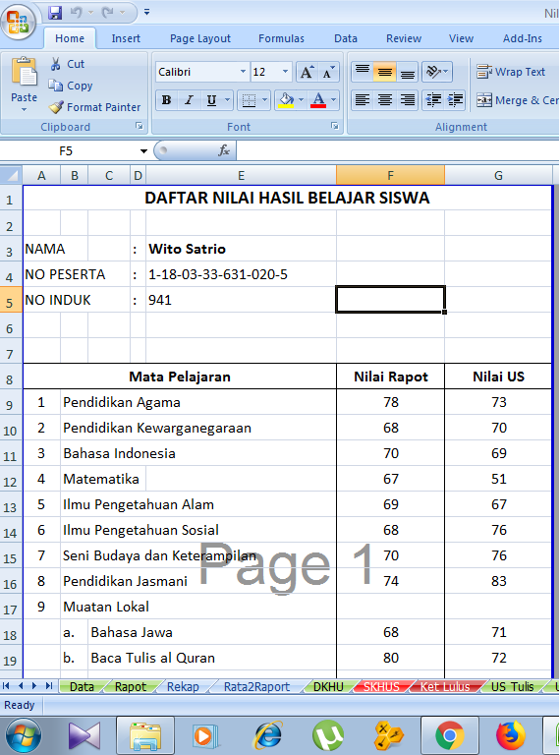560x755 pixels.
Task: Activate Format Painter
Action: click(x=94, y=107)
